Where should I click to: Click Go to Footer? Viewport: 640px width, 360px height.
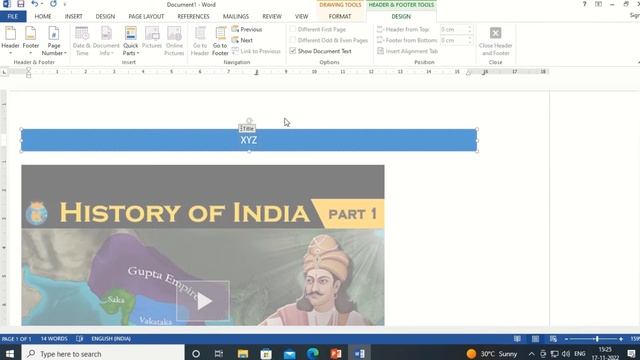point(220,41)
